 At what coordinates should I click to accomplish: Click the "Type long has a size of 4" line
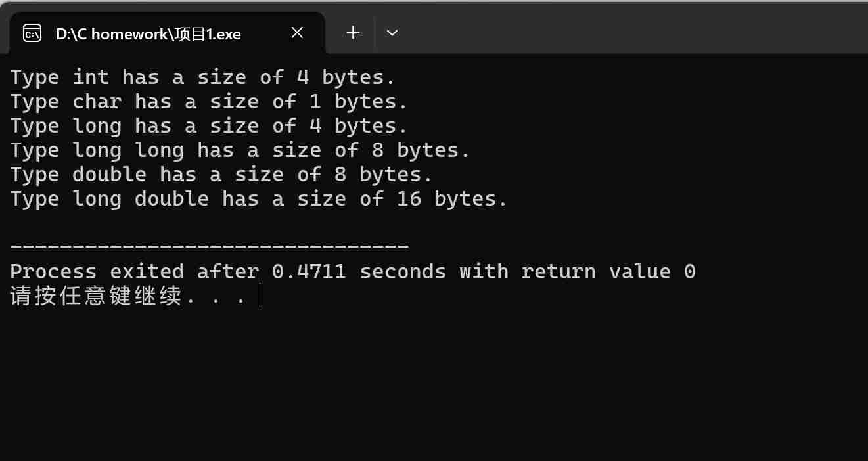[x=208, y=126]
